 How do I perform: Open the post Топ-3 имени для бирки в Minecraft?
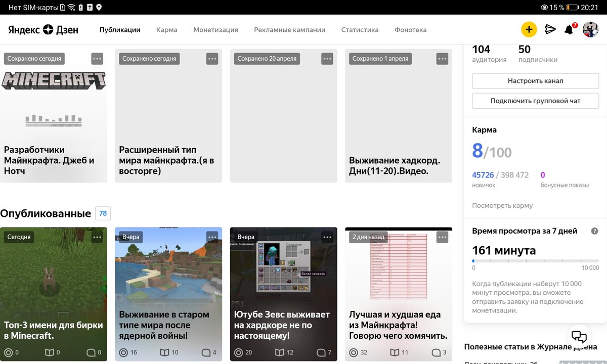click(x=54, y=294)
